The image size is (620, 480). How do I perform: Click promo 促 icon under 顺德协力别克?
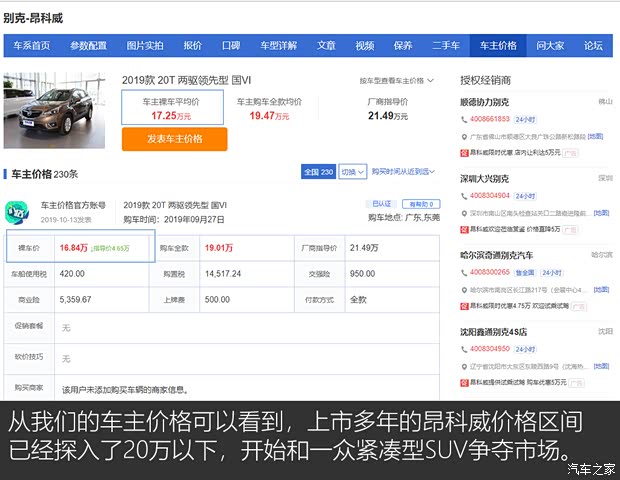(x=464, y=153)
